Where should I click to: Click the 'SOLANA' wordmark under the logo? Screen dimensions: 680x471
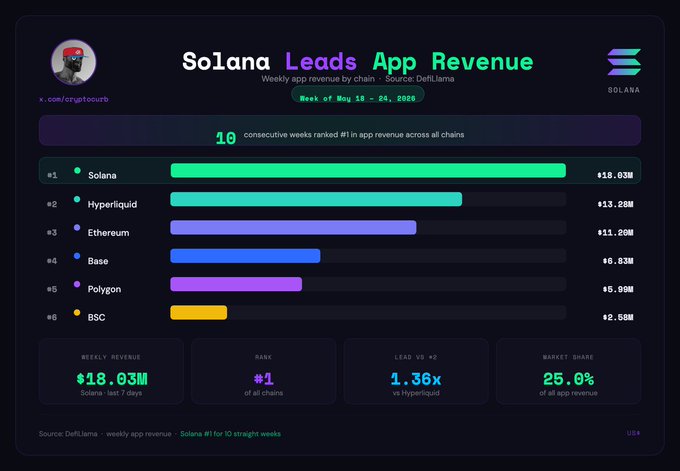624,90
